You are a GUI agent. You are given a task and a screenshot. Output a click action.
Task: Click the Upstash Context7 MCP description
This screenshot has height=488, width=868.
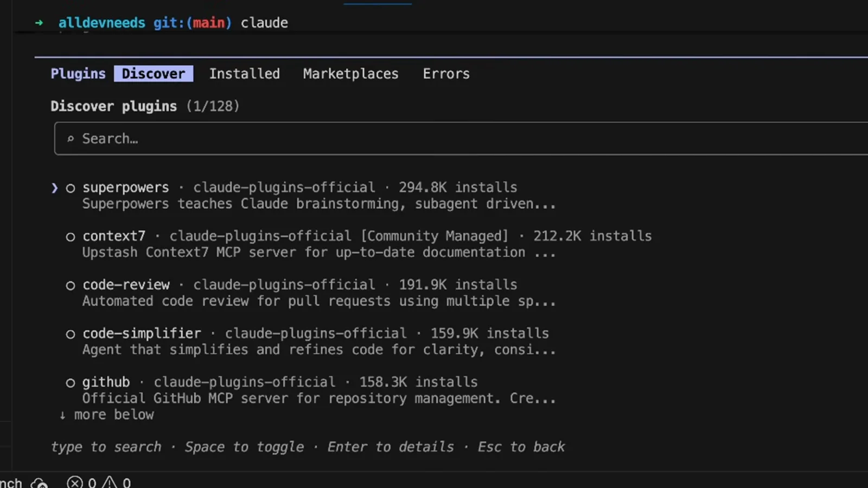coord(319,253)
